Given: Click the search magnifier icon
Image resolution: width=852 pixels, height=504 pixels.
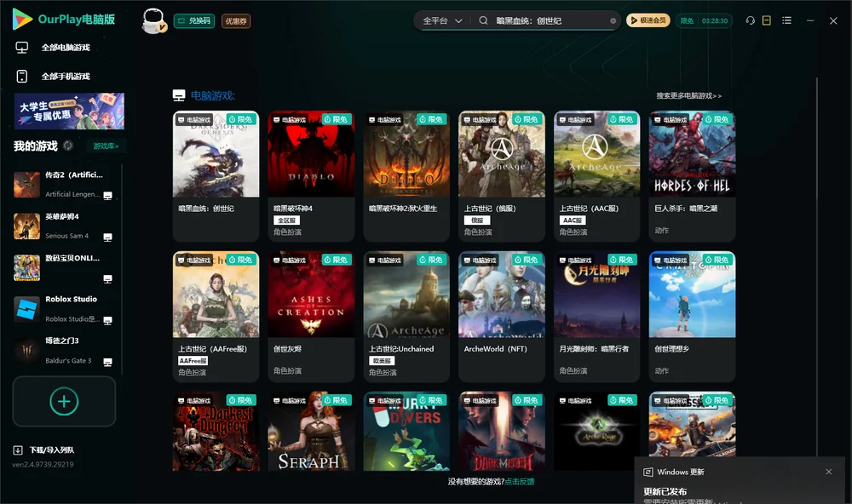Looking at the screenshot, I should pos(483,20).
